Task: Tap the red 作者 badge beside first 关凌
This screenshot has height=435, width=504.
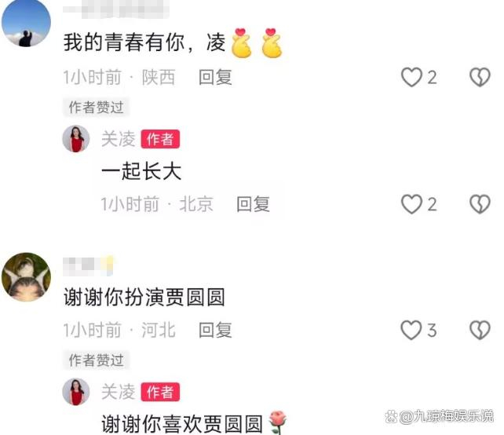Action: point(160,139)
